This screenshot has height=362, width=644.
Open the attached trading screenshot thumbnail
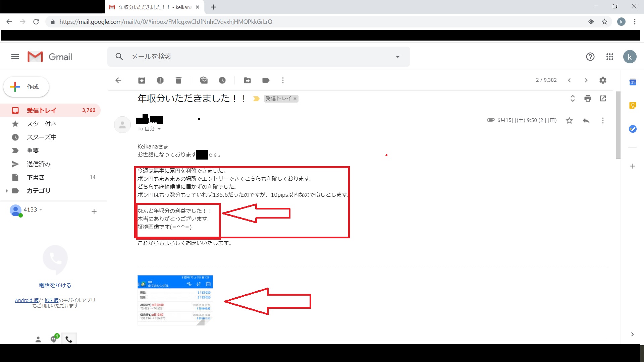[175, 300]
